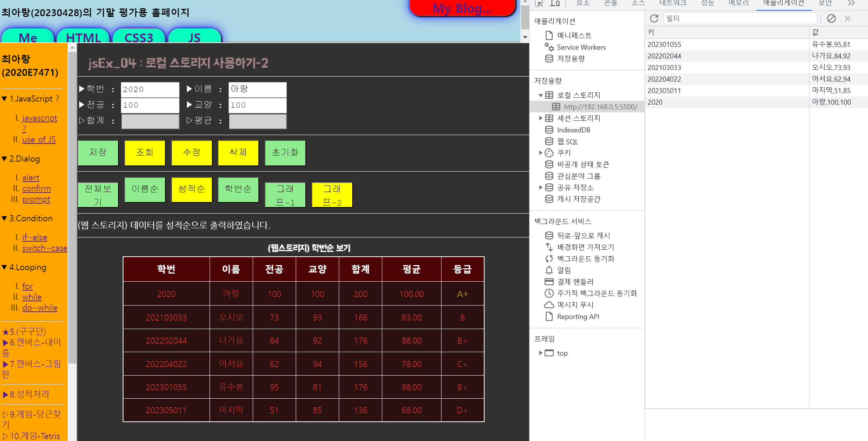Select IndexedDB storage item
The width and height of the screenshot is (868, 441).
[573, 130]
